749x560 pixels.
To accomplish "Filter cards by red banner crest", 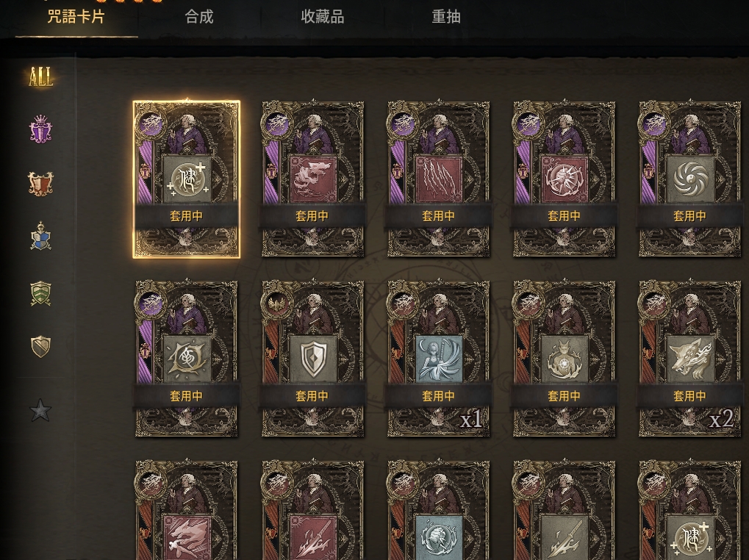I will pos(40,184).
